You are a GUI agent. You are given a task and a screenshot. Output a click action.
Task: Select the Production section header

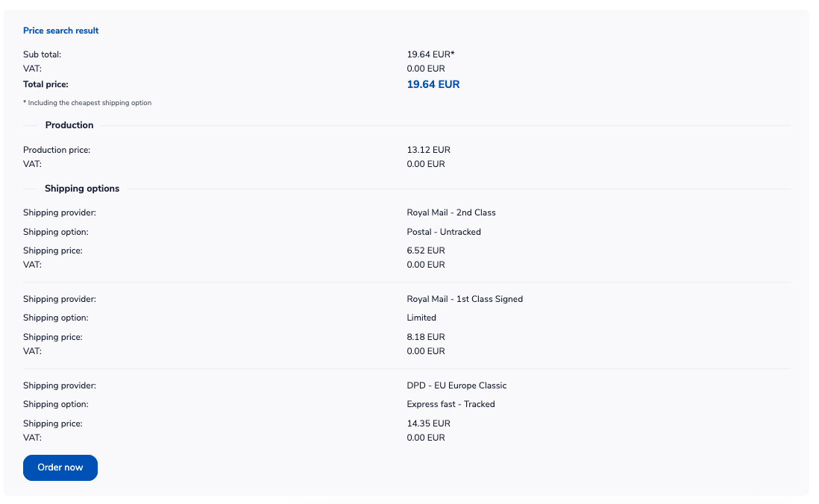(69, 125)
